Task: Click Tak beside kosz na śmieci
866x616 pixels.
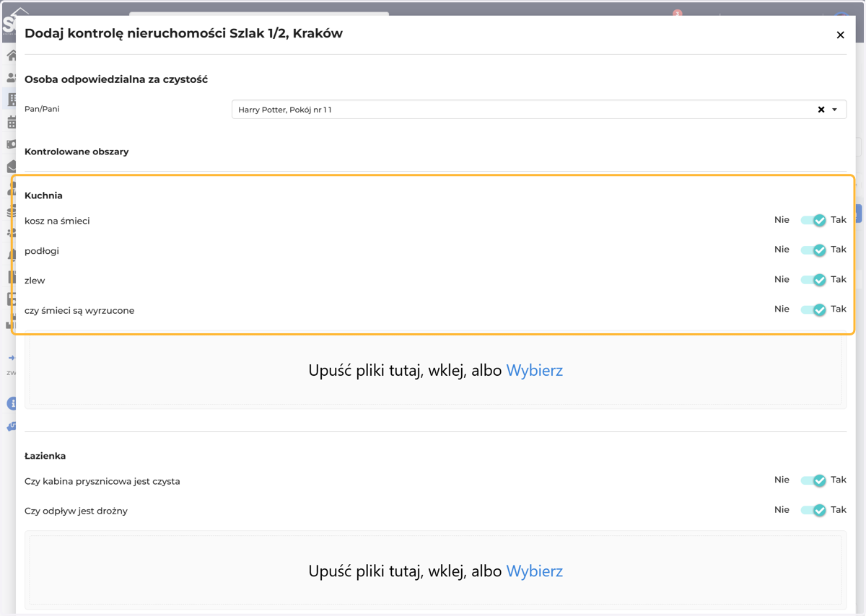Action: click(839, 220)
